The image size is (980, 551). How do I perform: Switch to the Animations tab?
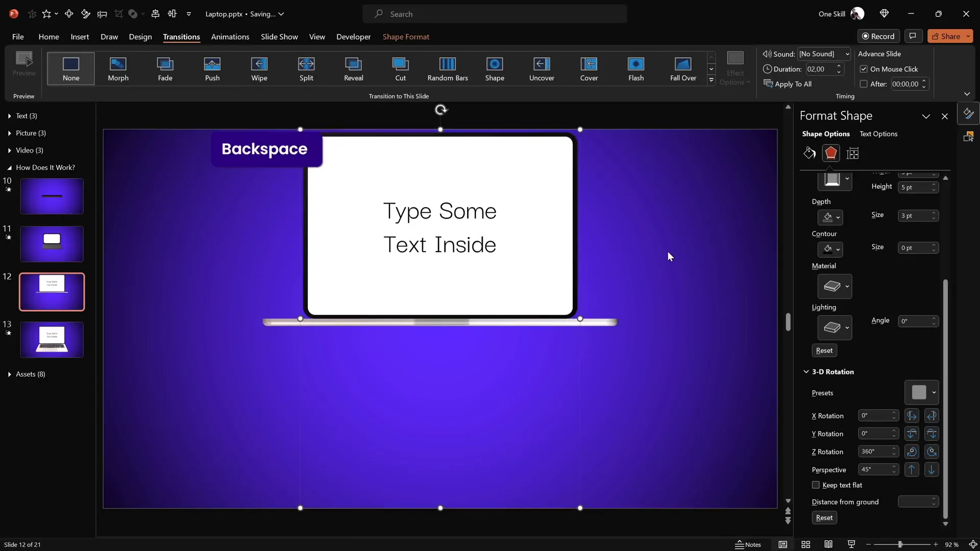231,37
